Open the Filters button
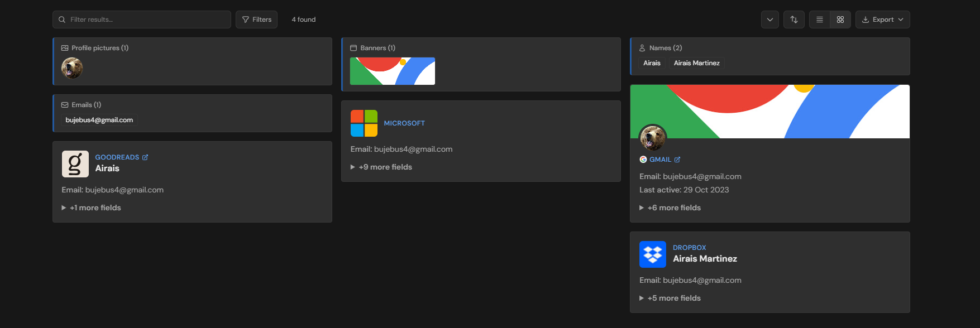Screen dimensions: 980x328 pos(256,20)
